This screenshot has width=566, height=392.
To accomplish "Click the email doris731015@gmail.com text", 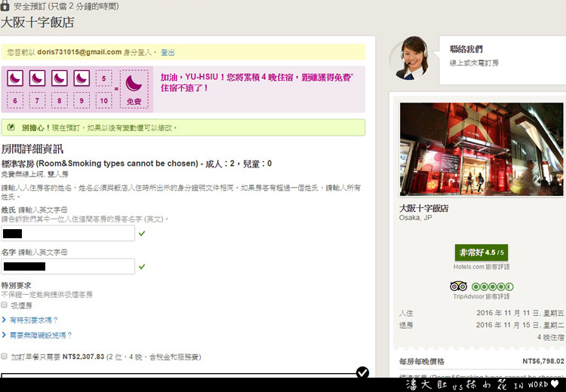I will tap(79, 52).
